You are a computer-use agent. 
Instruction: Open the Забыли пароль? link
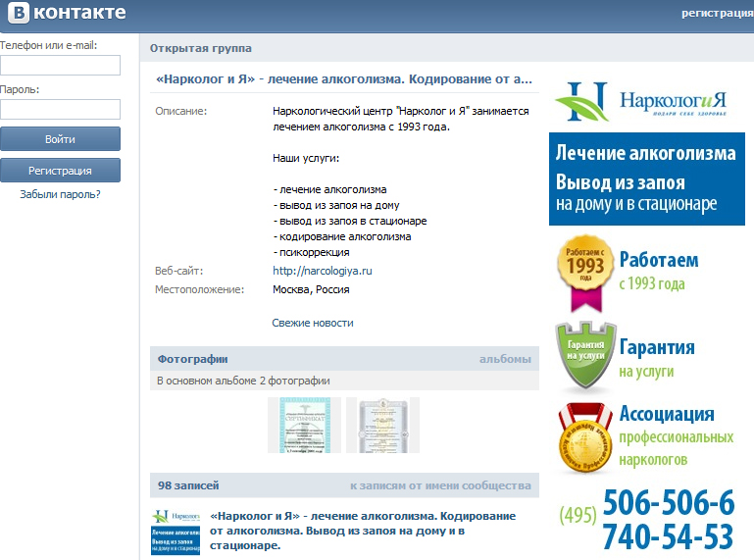pos(60,194)
